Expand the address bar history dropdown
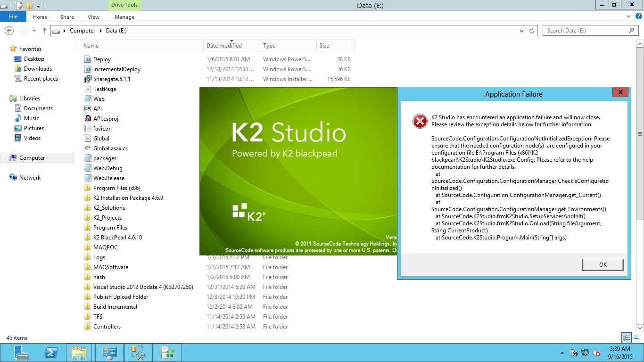Screen dimensions: 644x362 pos(521,31)
